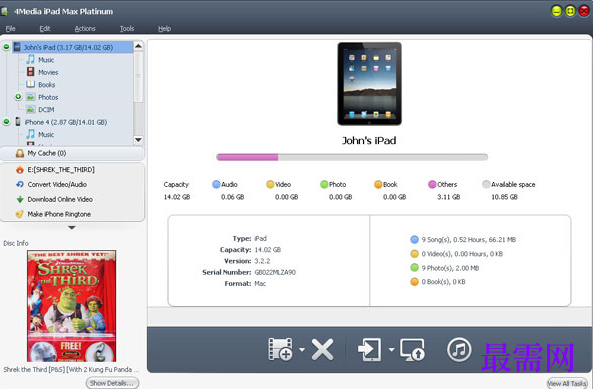Image resolution: width=593 pixels, height=389 pixels.
Task: Open dropdown arrow next to add file icon
Action: 302,350
